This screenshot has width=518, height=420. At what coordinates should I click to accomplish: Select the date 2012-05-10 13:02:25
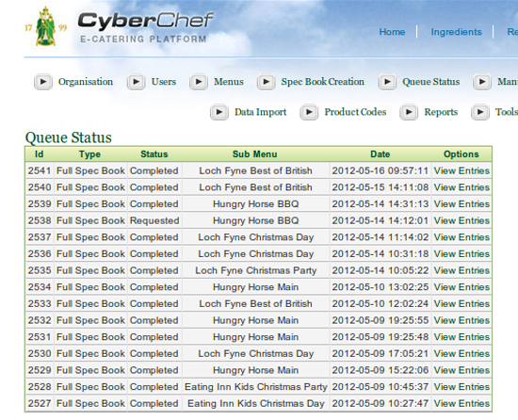tap(380, 287)
